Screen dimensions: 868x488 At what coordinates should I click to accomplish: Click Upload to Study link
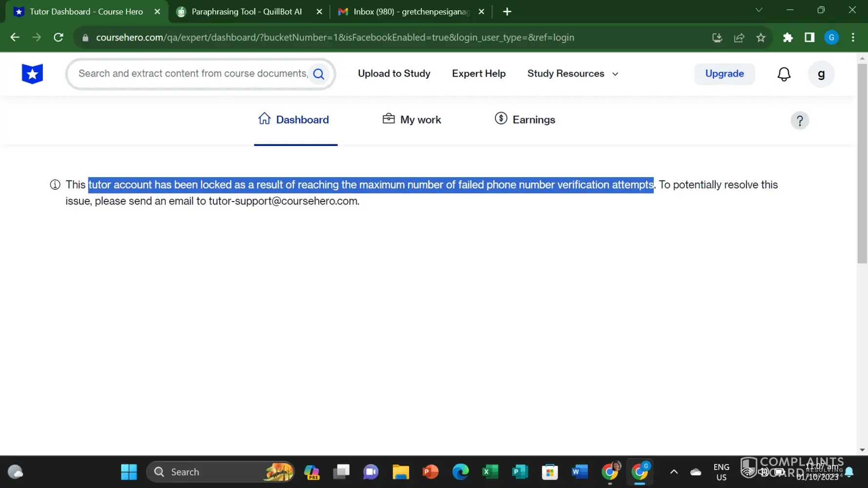[x=393, y=74]
